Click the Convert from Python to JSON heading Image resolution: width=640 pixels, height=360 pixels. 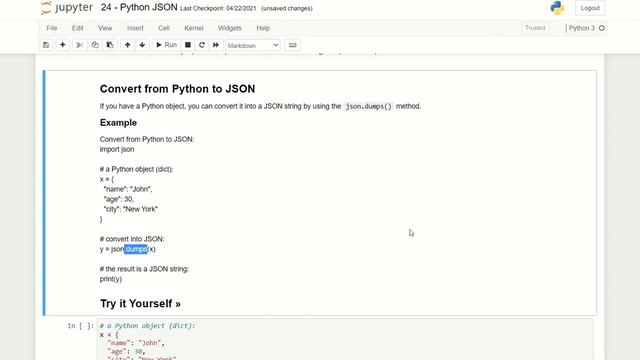point(178,89)
